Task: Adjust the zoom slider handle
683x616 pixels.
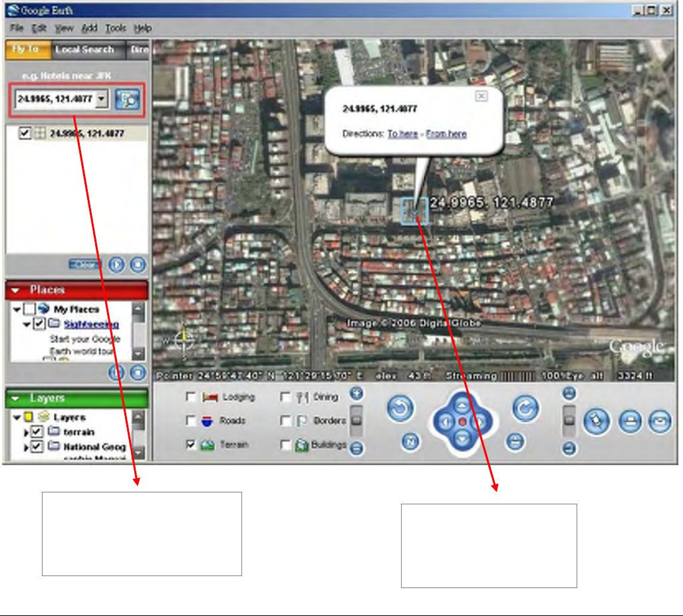Action: pos(356,420)
